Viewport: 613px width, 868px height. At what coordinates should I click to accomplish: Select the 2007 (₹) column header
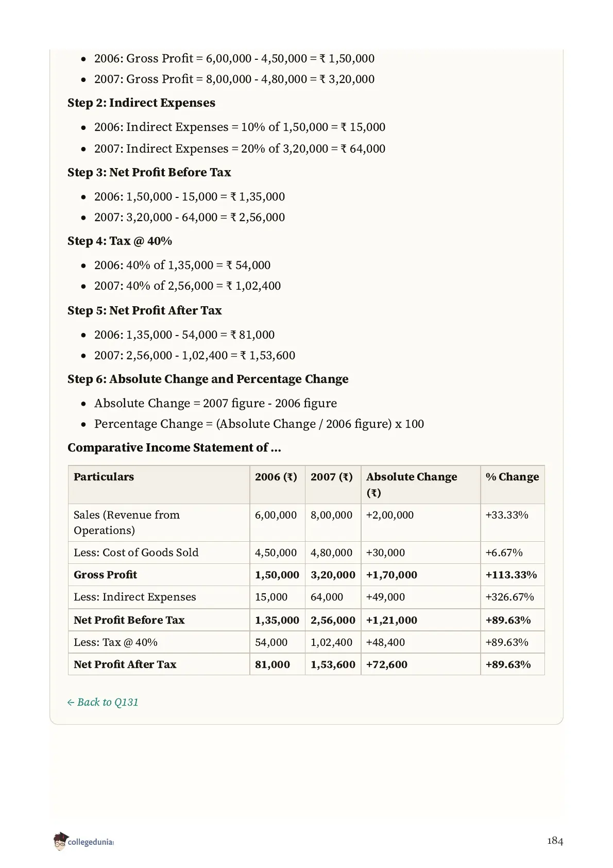[332, 477]
